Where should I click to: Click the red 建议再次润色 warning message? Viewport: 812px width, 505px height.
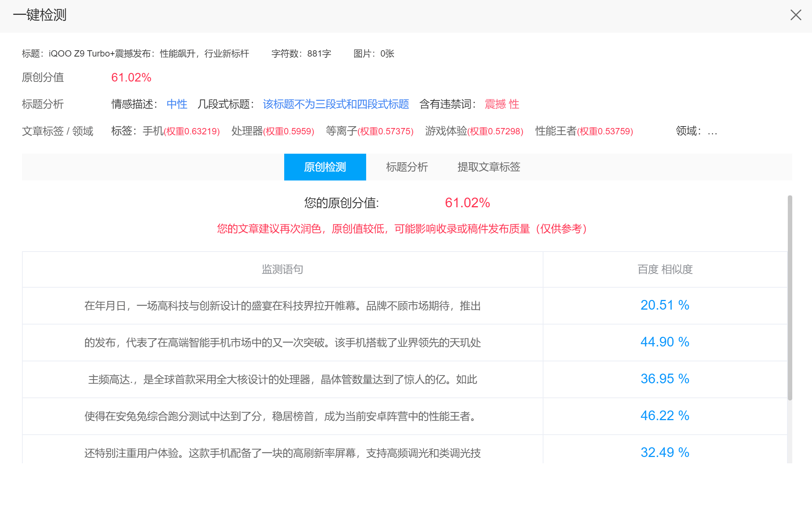(402, 229)
